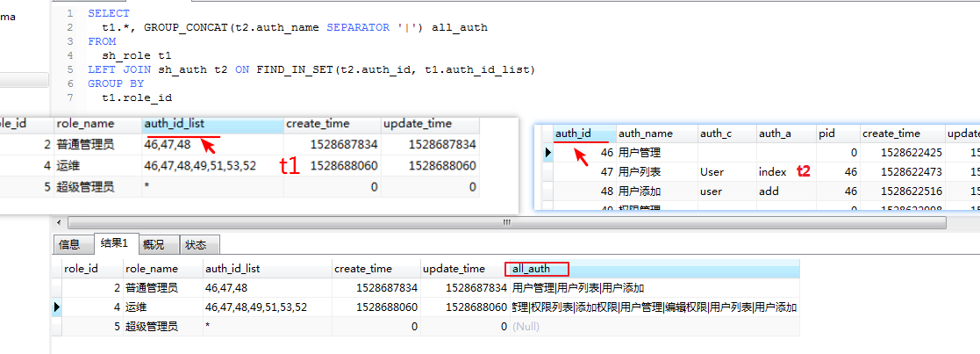Click the horizontal scrollbar thumb under the editor
The width and height of the screenshot is (980, 354).
(504, 223)
